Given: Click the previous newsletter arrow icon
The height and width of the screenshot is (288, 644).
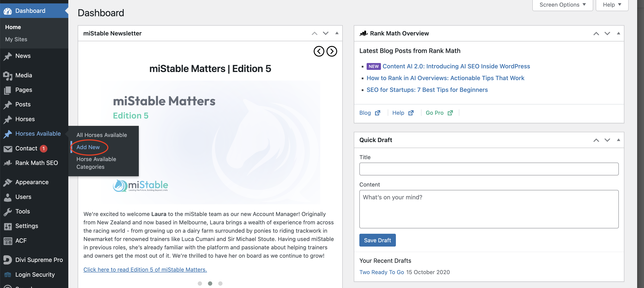Looking at the screenshot, I should (319, 51).
